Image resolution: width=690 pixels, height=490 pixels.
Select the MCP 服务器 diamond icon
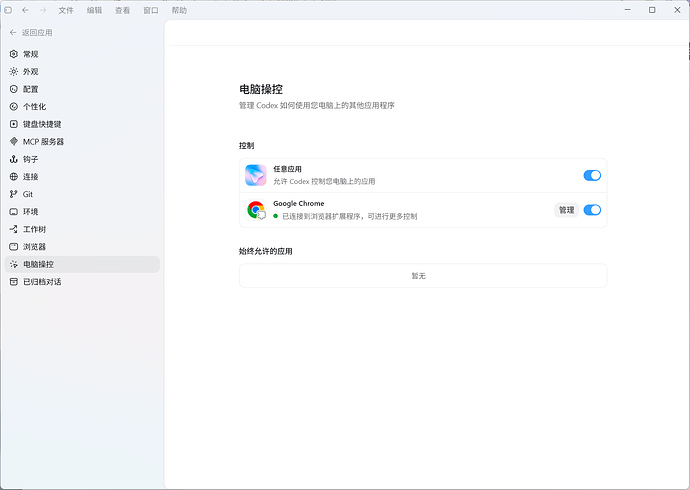[14, 142]
